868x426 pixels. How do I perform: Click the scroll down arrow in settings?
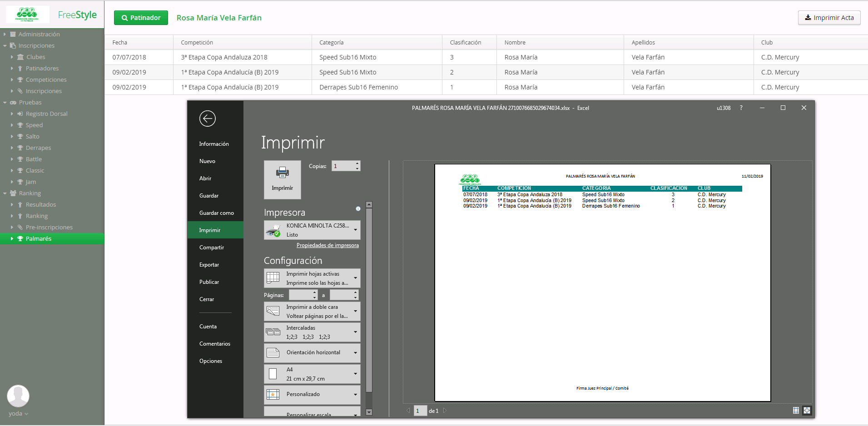click(x=369, y=412)
